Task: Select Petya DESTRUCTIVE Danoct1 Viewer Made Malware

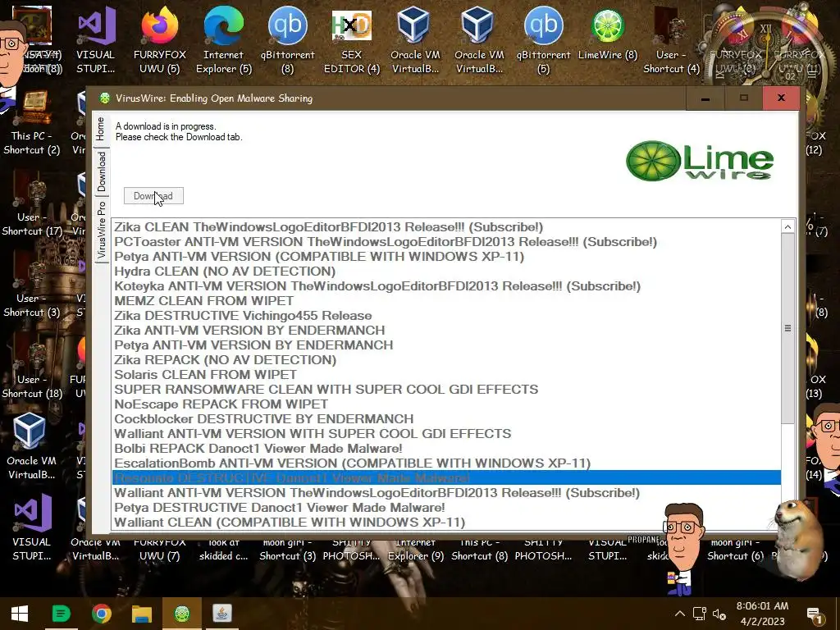Action: click(x=446, y=507)
